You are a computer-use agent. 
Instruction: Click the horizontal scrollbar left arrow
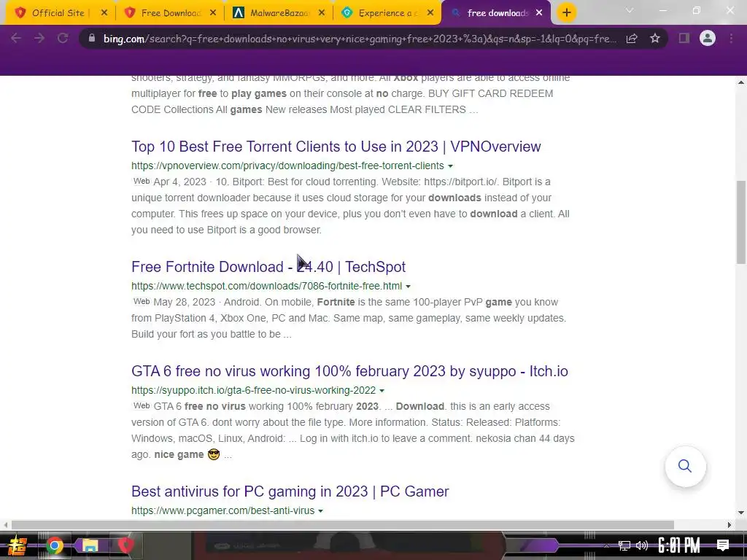5,525
